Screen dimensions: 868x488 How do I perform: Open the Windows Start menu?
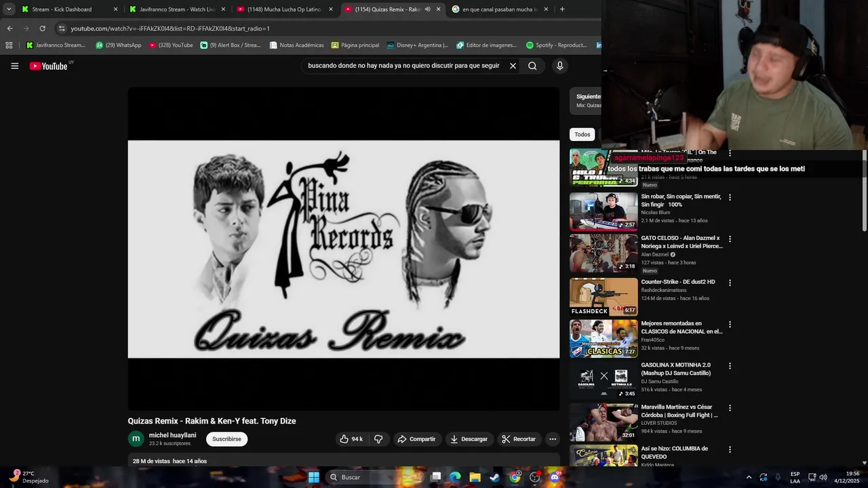(313, 477)
